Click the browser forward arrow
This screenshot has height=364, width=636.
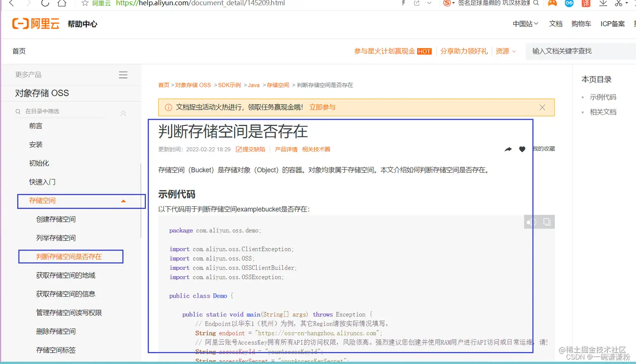click(29, 3)
